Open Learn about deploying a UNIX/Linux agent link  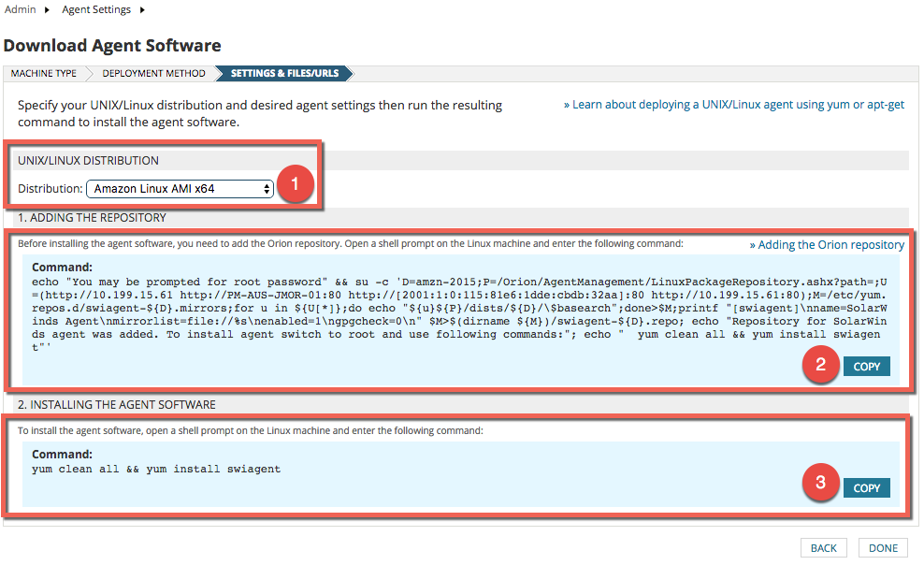point(733,104)
